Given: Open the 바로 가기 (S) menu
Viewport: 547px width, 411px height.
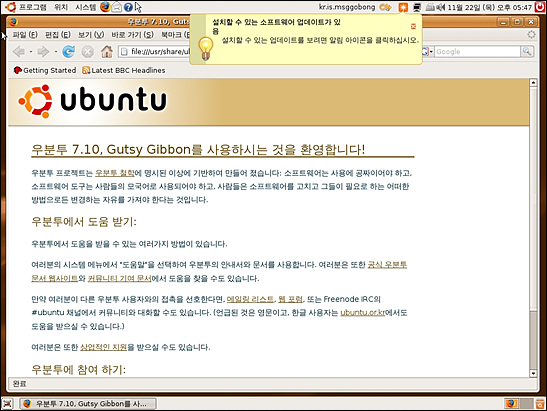Looking at the screenshot, I should coord(132,35).
